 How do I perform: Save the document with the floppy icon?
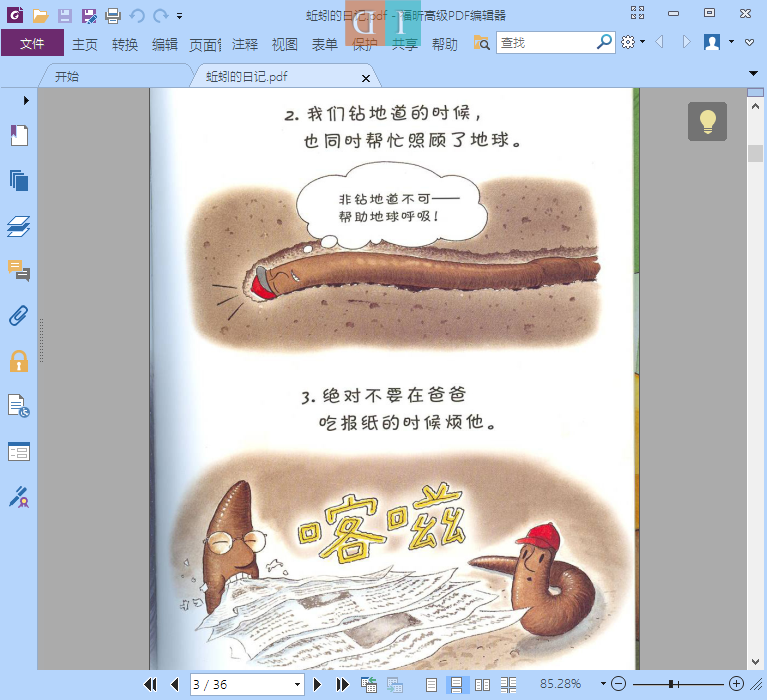[x=65, y=16]
